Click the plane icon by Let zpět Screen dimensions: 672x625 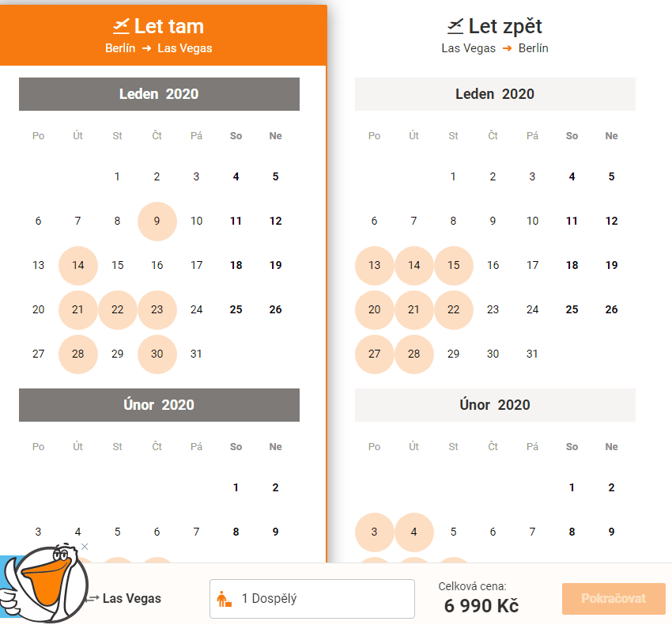[455, 26]
